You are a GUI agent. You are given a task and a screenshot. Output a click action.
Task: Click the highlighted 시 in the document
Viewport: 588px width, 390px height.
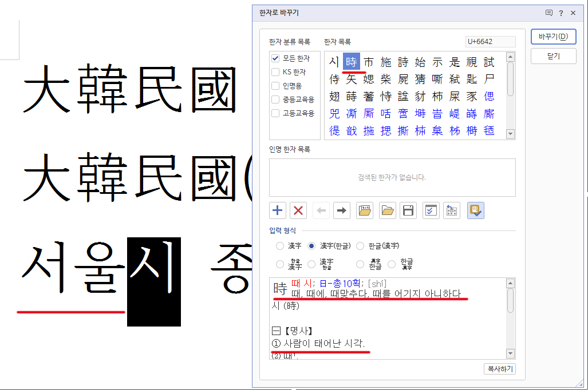point(154,282)
